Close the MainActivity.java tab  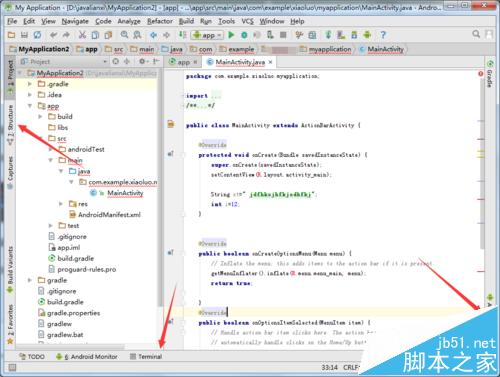(270, 62)
